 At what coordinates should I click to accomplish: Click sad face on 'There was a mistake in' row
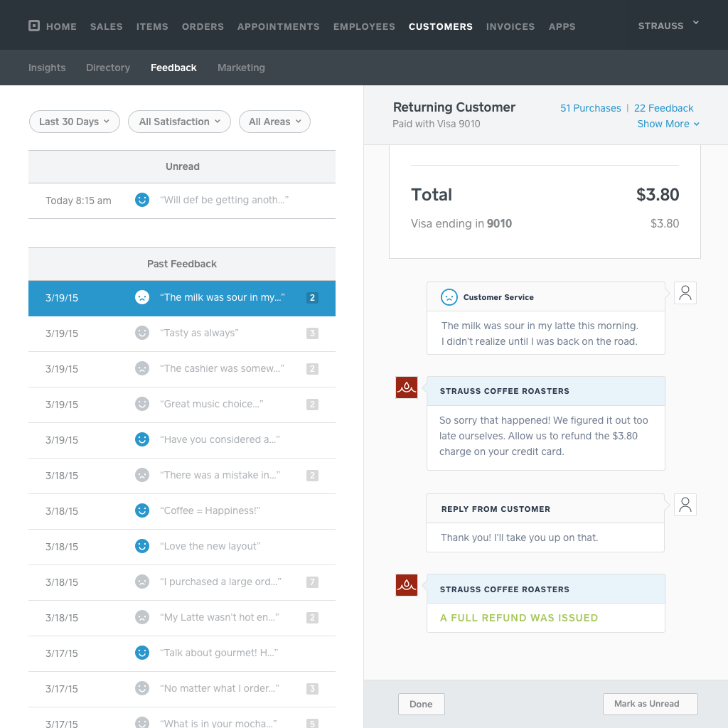[142, 475]
